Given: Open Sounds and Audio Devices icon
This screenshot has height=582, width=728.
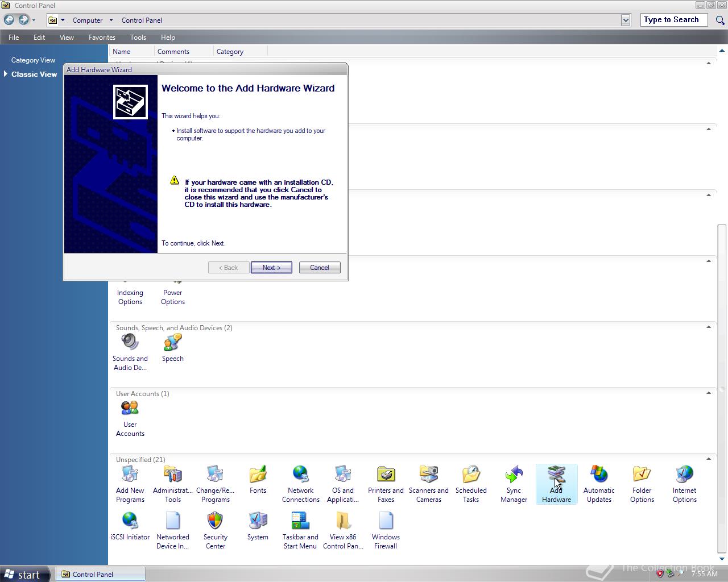Looking at the screenshot, I should coord(130,352).
